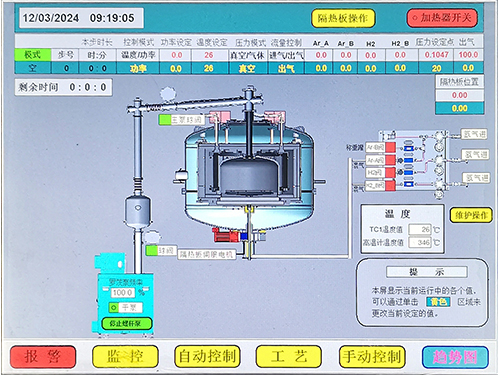The width and height of the screenshot is (500, 375).
Task: Edit the cyan 0:0 step duration cell
Action: 97,68
